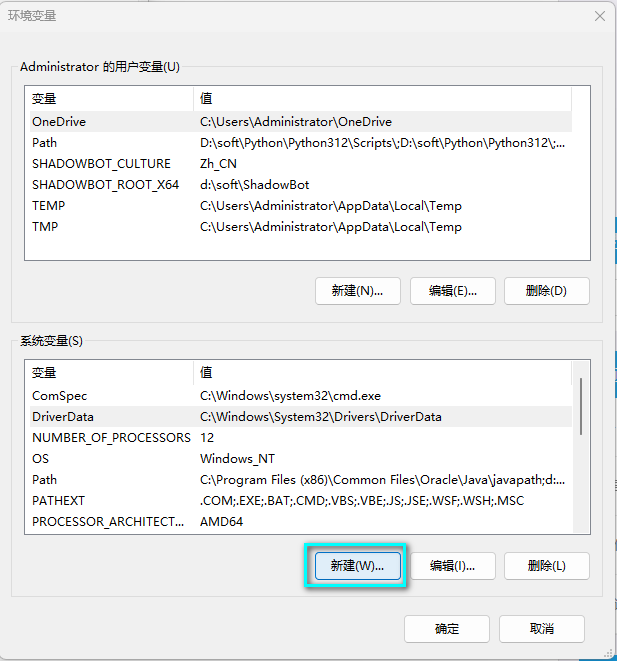Select the OneDrive user variable row

(x=300, y=122)
